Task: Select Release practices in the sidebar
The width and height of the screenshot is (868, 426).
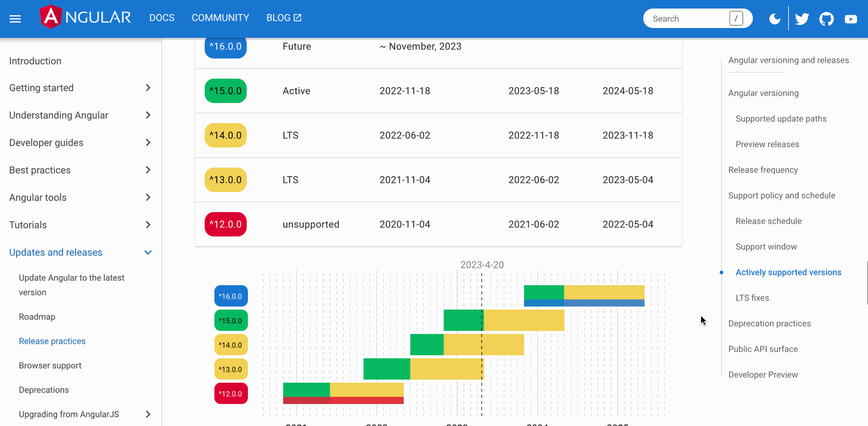Action: [x=52, y=341]
